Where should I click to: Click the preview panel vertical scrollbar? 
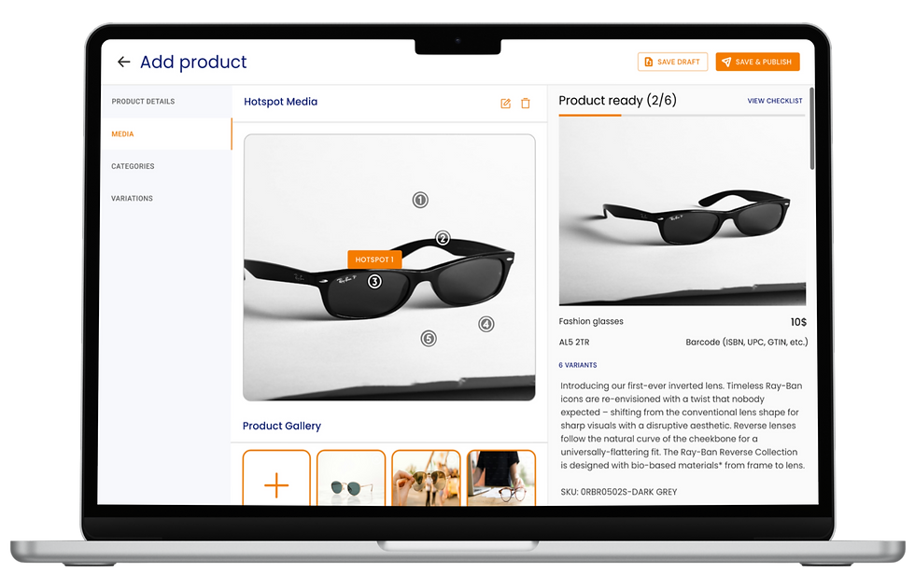coord(811,130)
